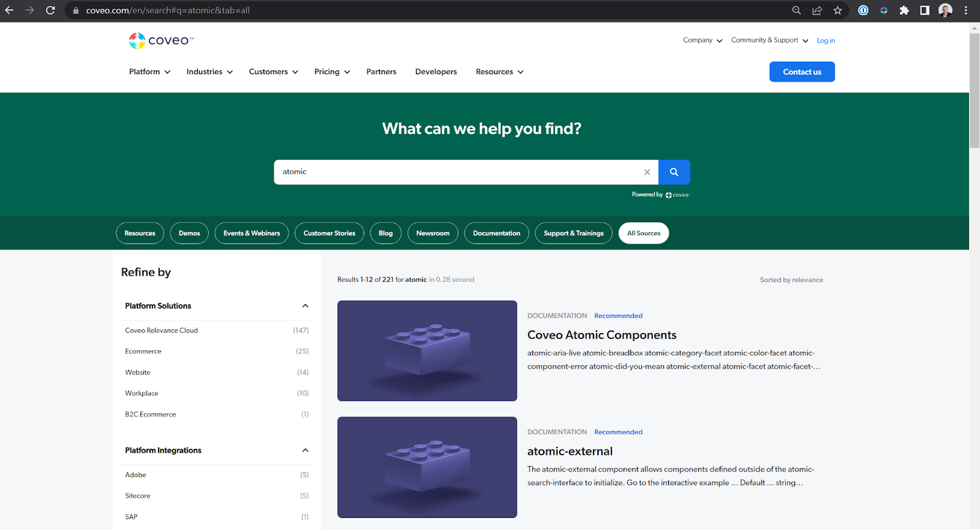Click the Powered by Coveo logo
The width and height of the screenshot is (980, 529).
tap(677, 195)
